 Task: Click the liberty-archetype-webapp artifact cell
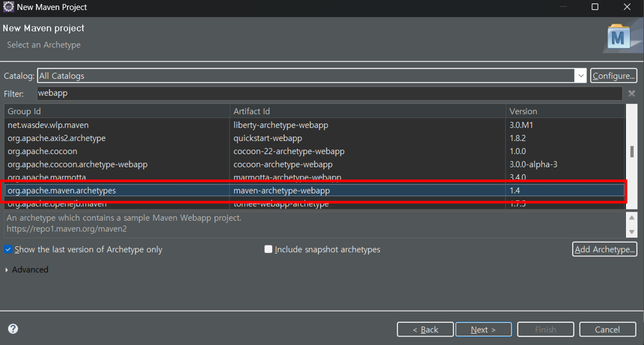[281, 125]
